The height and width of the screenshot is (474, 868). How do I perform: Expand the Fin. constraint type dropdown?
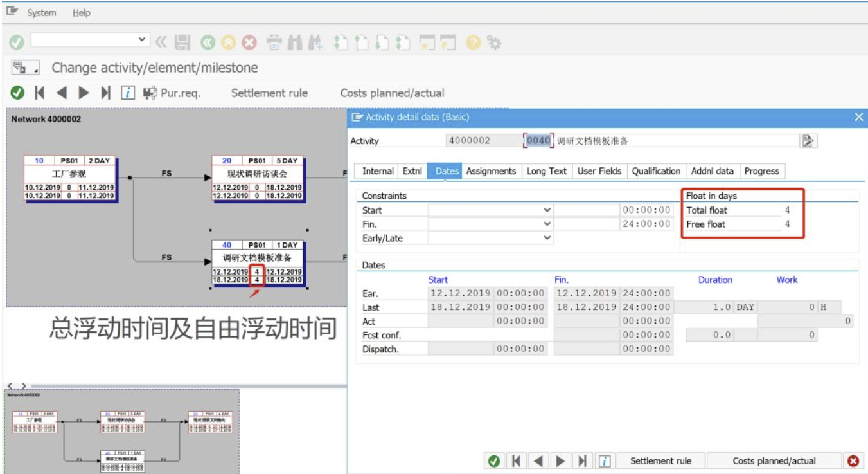pyautogui.click(x=547, y=224)
